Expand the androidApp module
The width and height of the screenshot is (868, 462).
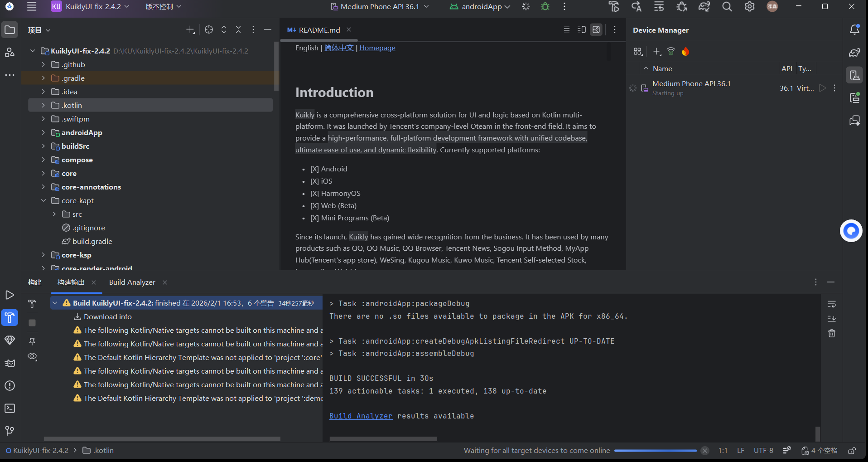click(43, 132)
